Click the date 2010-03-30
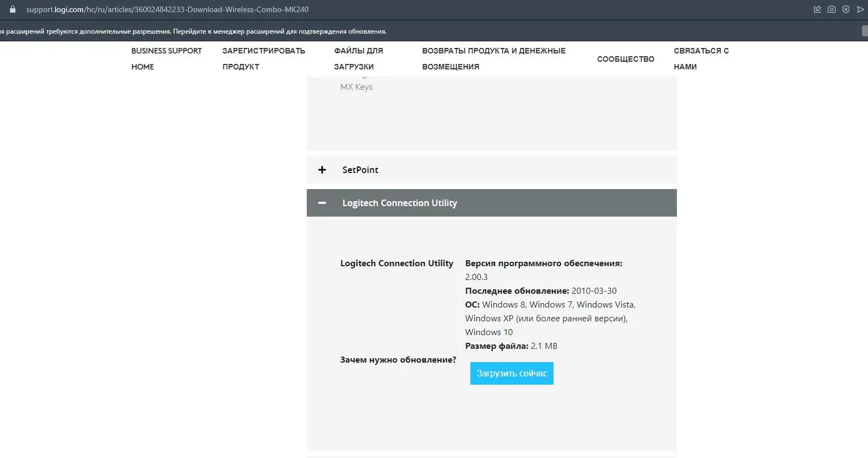Screen dimensions: 868x458 pos(594,291)
